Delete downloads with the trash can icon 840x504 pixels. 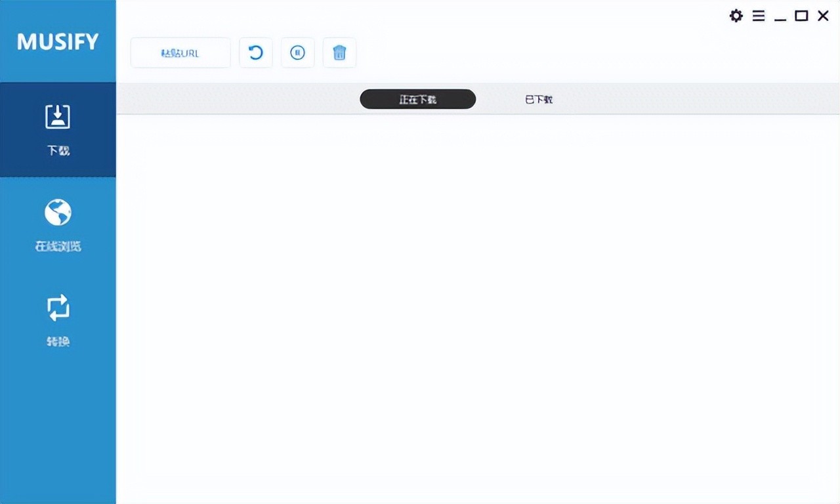(x=339, y=53)
